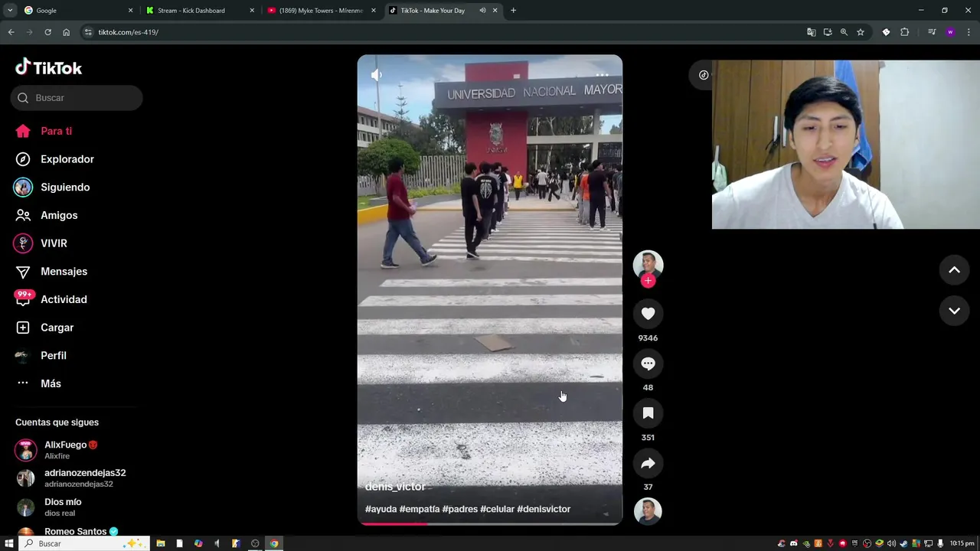Reload the TikTok page
Viewport: 980px width, 551px height.
pyautogui.click(x=47, y=32)
